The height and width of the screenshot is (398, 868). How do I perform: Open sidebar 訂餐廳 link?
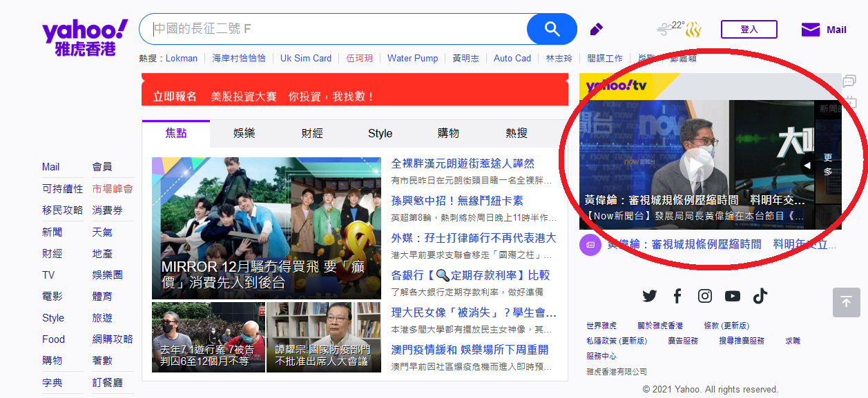[x=108, y=382]
